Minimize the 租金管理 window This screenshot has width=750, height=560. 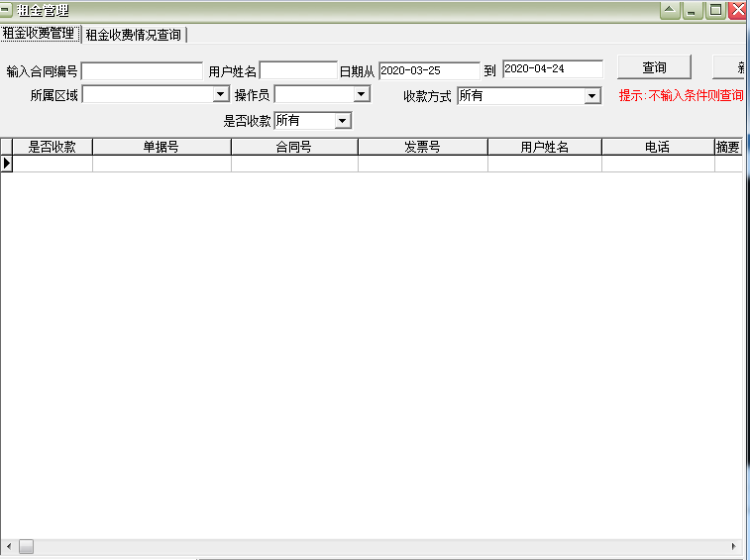point(692,10)
